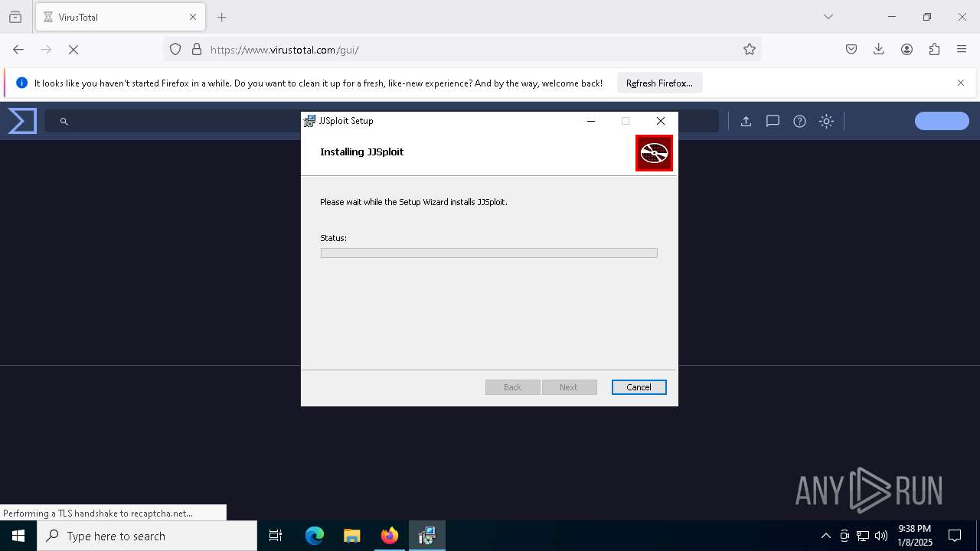This screenshot has width=980, height=551.
Task: Click the volume tray icon
Action: [x=881, y=536]
